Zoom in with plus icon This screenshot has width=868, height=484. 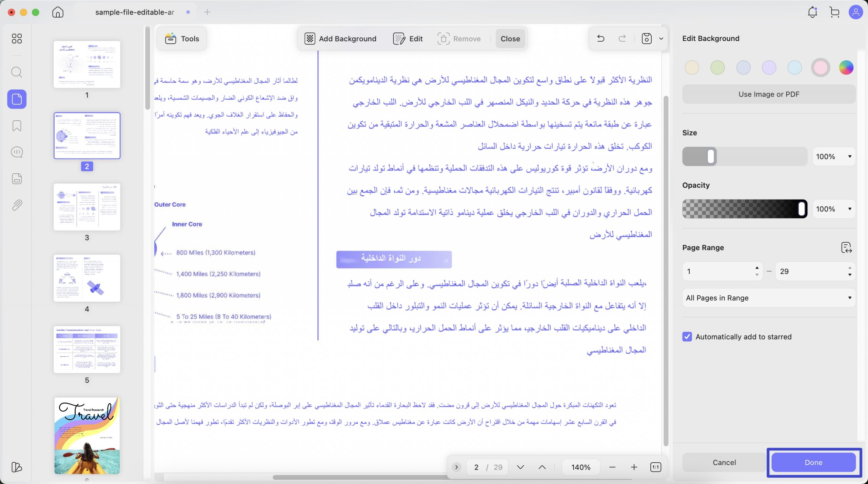(634, 467)
